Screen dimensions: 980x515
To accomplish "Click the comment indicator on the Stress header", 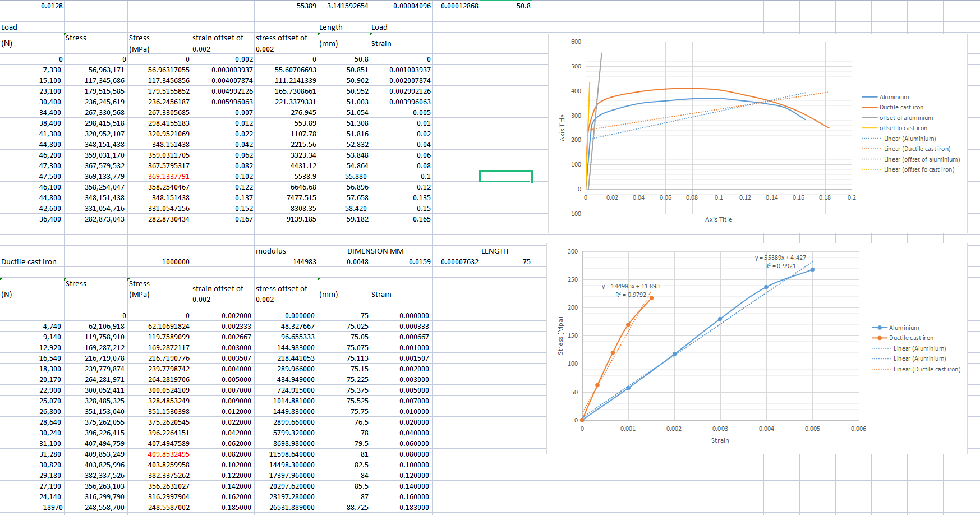I will [x=65, y=35].
